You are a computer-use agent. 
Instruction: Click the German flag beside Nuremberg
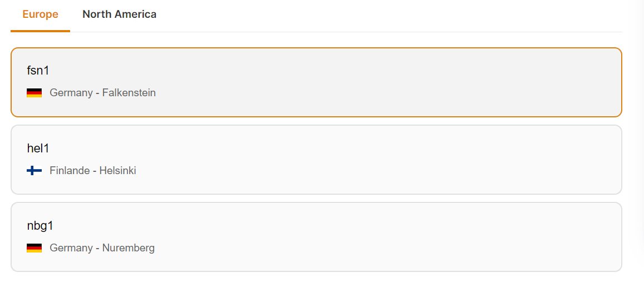(34, 248)
